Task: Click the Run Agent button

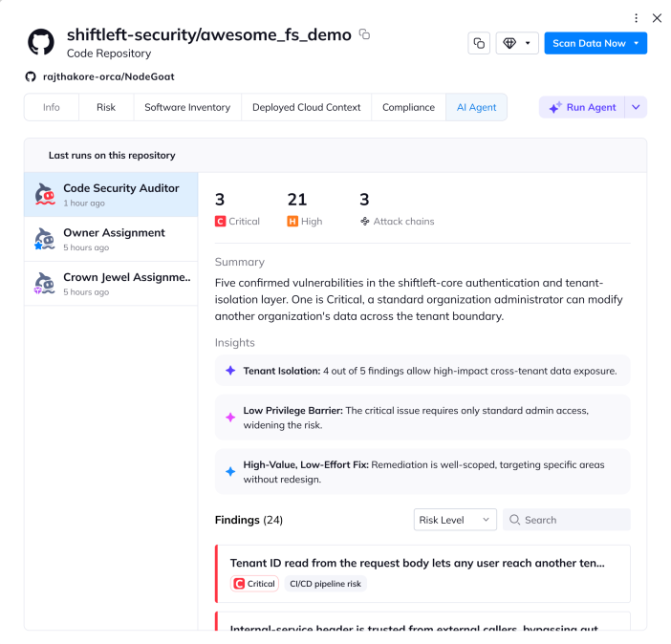Action: [582, 107]
